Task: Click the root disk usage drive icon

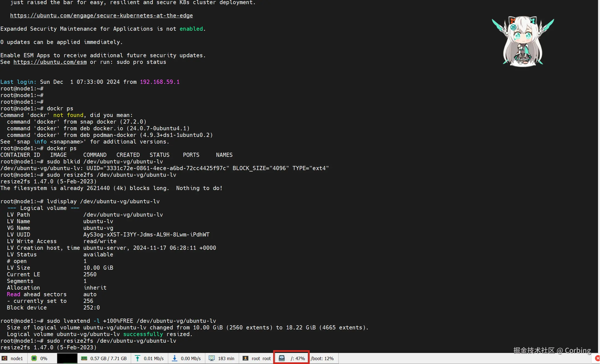Action: 282,358
